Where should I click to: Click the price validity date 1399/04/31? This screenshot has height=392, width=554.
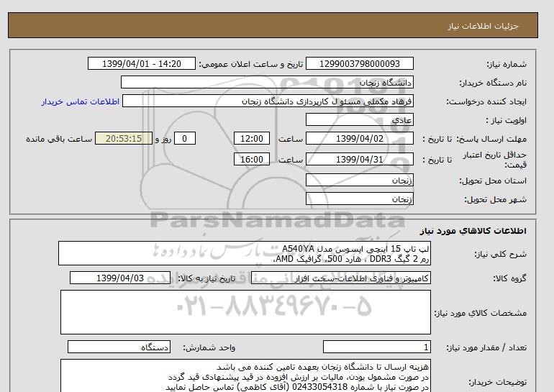[359, 159]
